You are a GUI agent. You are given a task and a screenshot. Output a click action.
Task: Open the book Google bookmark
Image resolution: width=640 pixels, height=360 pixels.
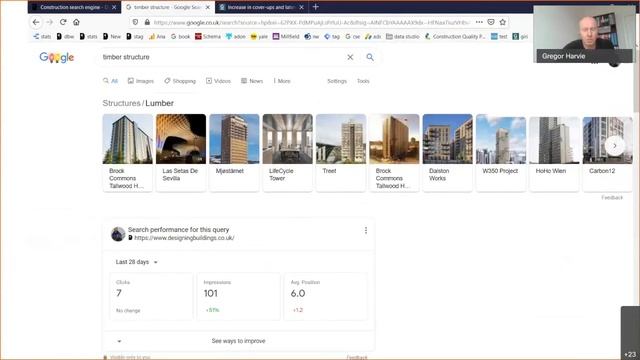click(x=180, y=36)
